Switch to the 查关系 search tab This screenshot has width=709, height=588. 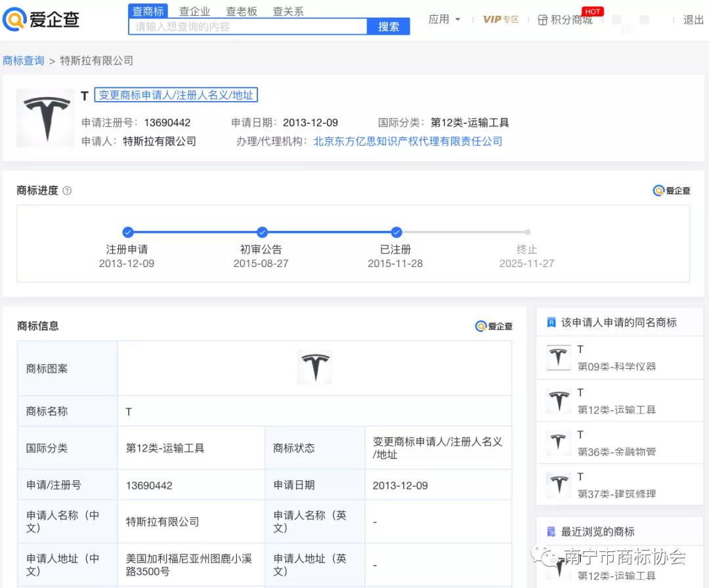(x=288, y=11)
